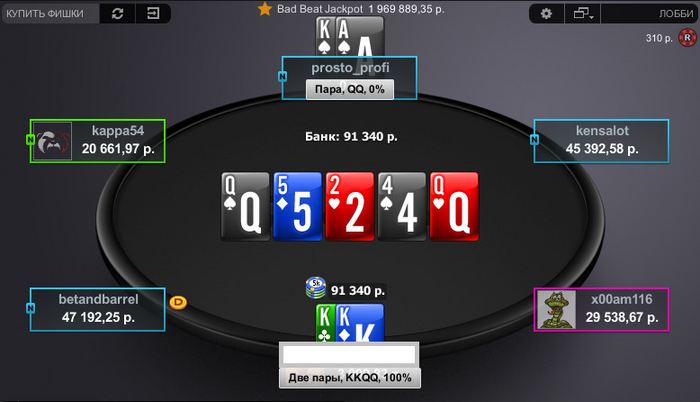Image resolution: width=700 pixels, height=402 pixels.
Task: Click kappa54's player avatar
Action: point(53,141)
